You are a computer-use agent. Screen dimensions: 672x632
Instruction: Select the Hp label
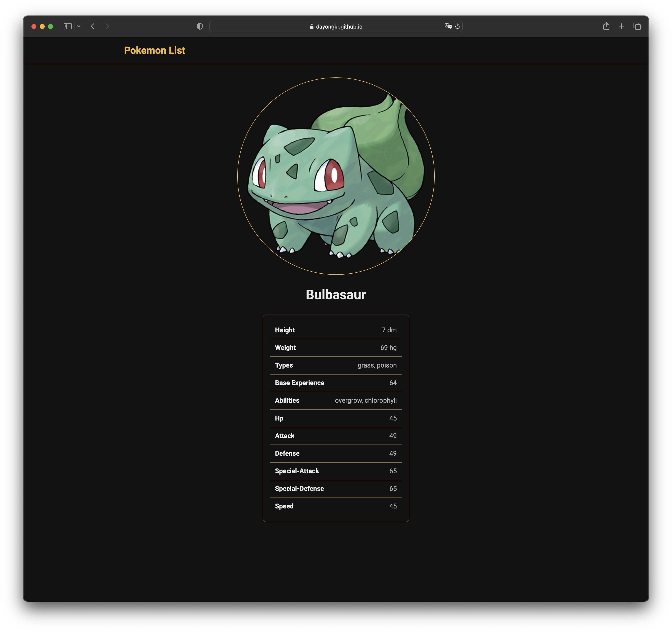(279, 418)
